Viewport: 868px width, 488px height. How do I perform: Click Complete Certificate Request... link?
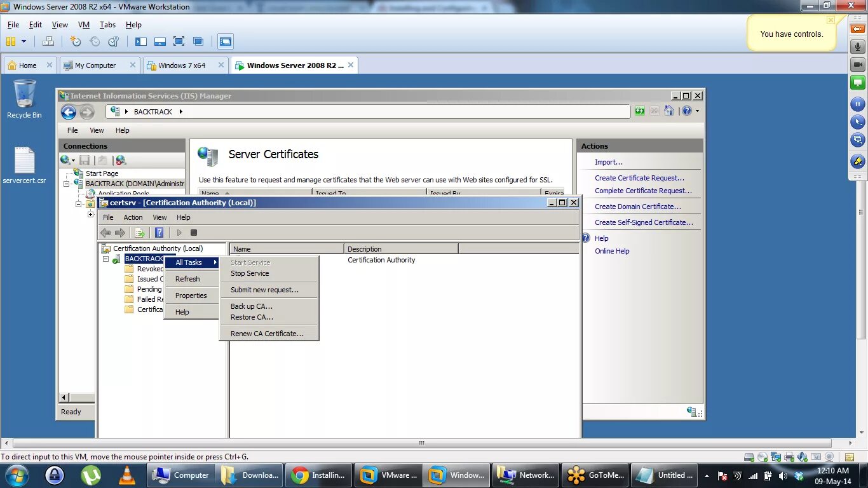tap(643, 191)
